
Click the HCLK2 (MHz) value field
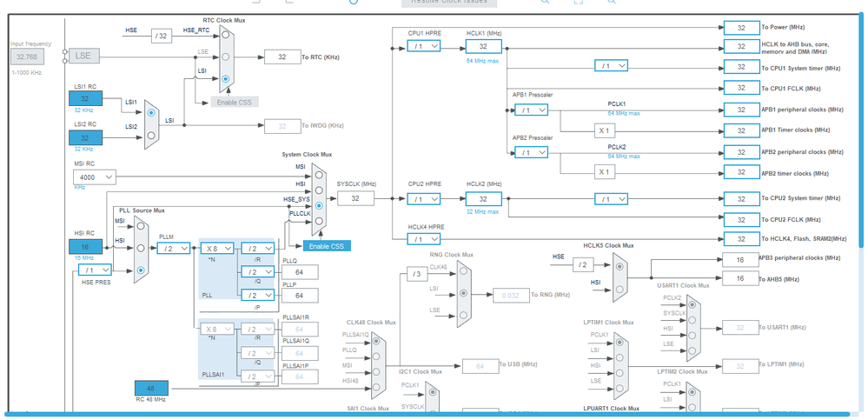click(483, 199)
